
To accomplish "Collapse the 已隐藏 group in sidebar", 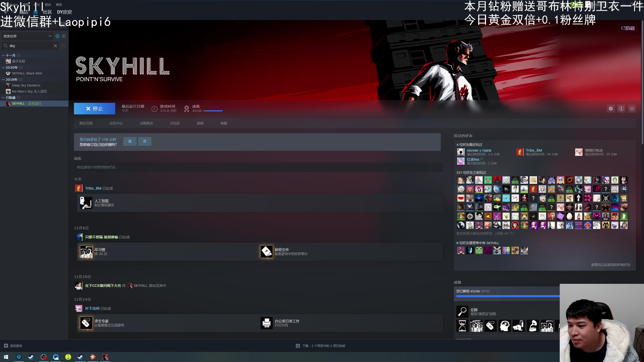I will click(x=3, y=98).
